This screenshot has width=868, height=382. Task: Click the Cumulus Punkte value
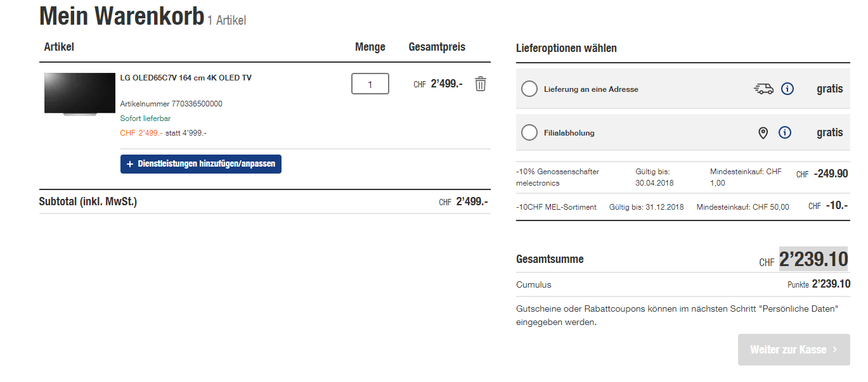(831, 284)
